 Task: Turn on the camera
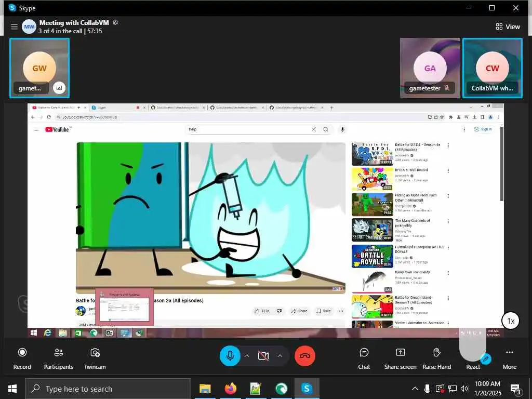[x=263, y=355]
